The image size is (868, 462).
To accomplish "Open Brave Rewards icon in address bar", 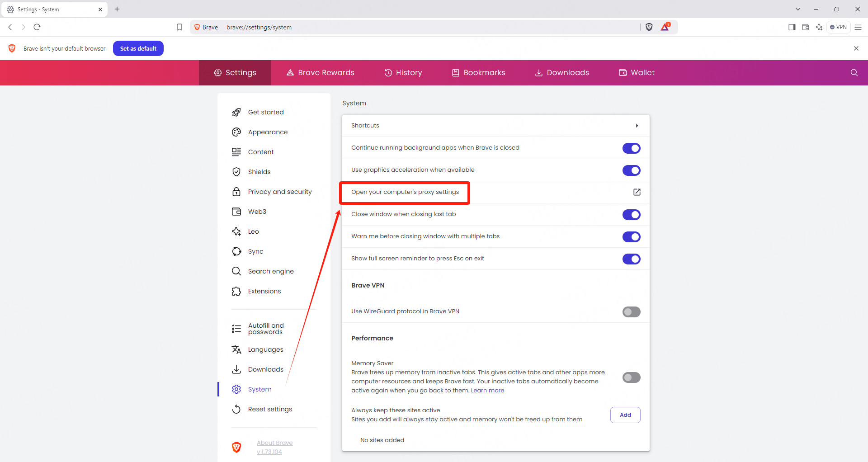I will click(x=665, y=27).
